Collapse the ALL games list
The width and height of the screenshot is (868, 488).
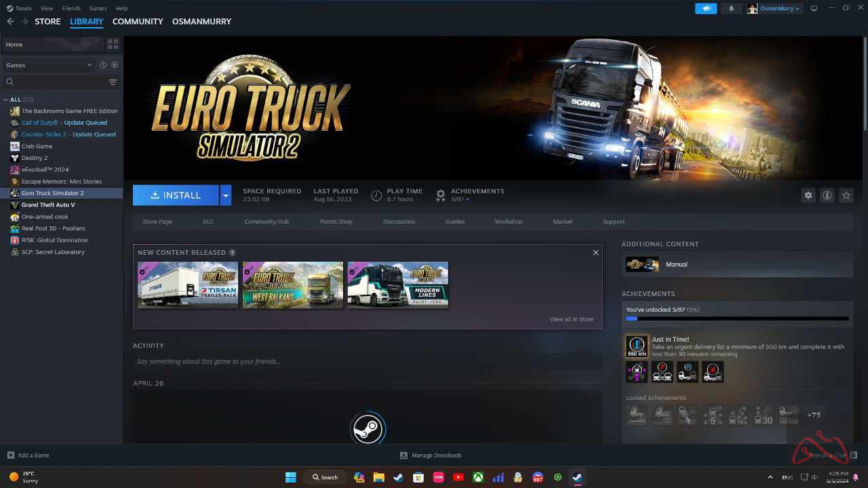click(x=5, y=99)
